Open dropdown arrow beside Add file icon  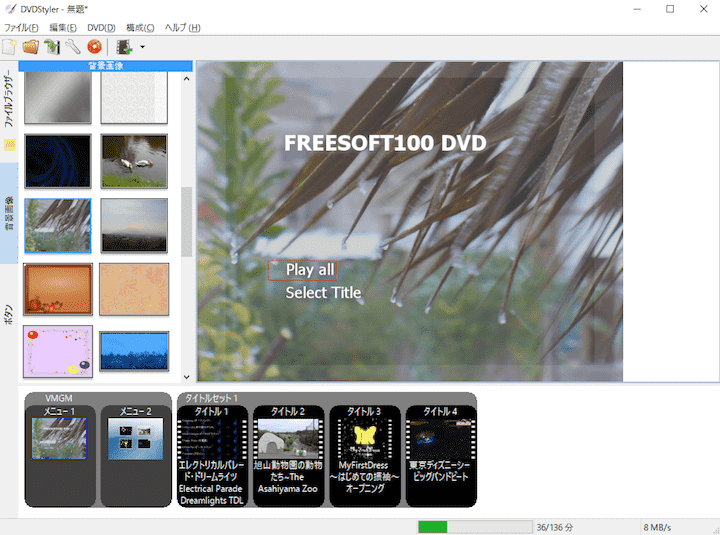pos(143,47)
